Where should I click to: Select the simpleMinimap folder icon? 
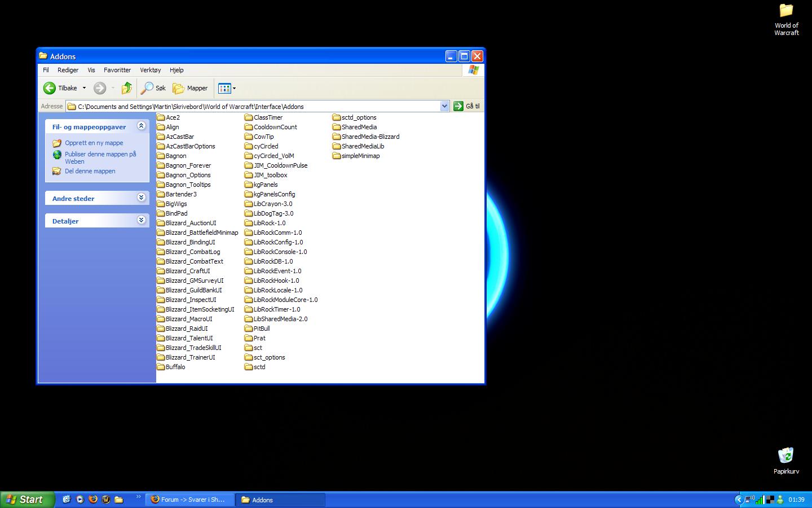pyautogui.click(x=337, y=156)
